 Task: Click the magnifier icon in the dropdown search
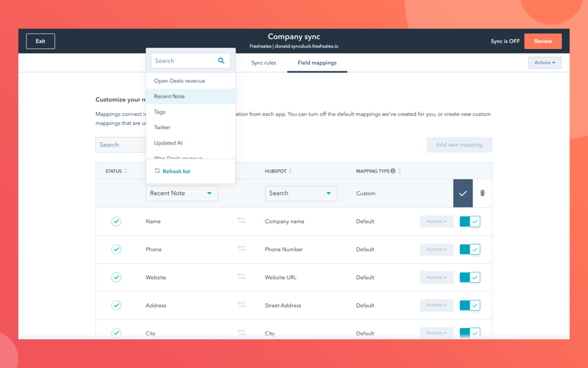pos(221,61)
